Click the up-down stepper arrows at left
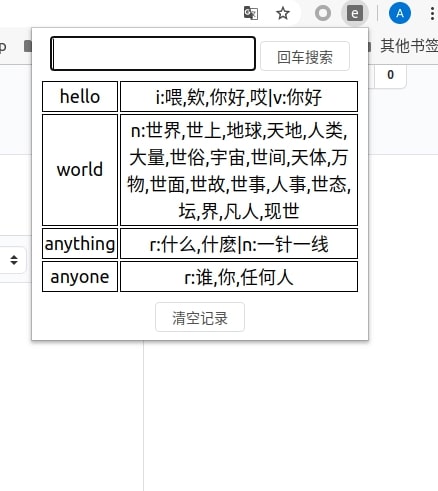The image size is (438, 491). 14,260
